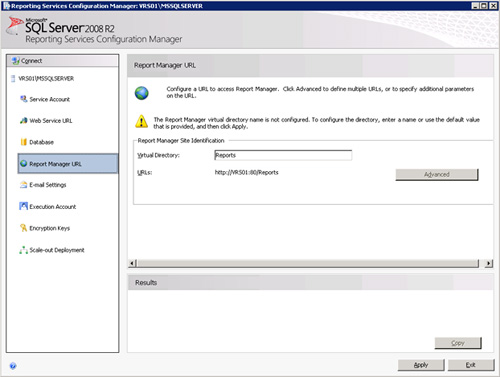Image resolution: width=500 pixels, height=377 pixels.
Task: Close the Configuration Manager window
Action: (493, 6)
